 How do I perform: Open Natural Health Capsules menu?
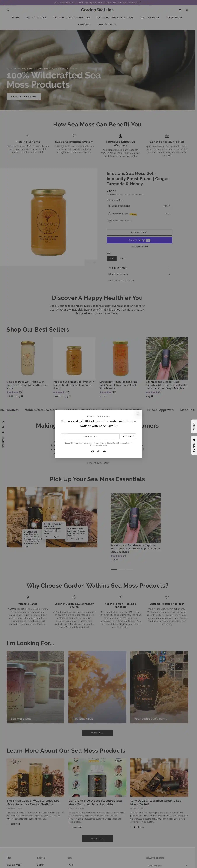click(x=71, y=18)
